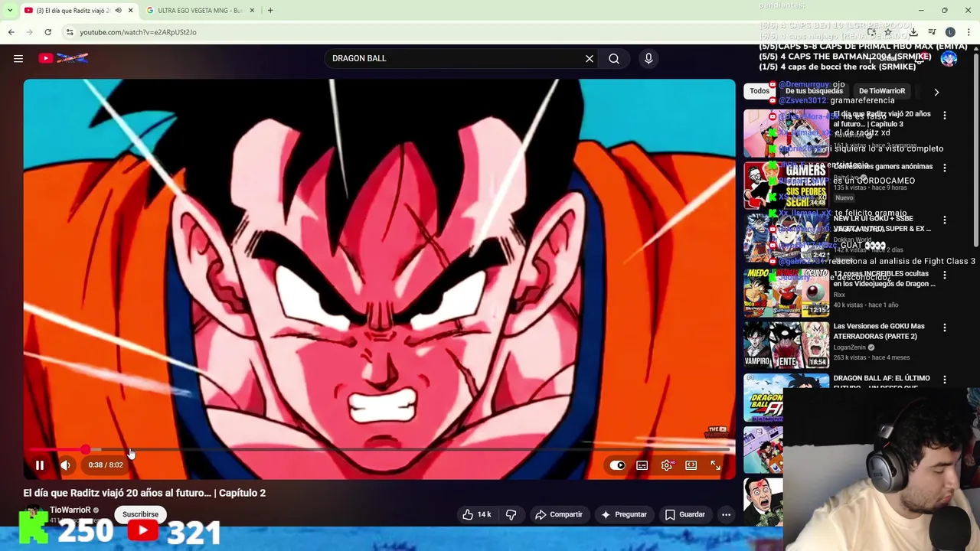Screen dimensions: 980x551
Task: Open Chrome three-dot menu
Action: [x=969, y=32]
